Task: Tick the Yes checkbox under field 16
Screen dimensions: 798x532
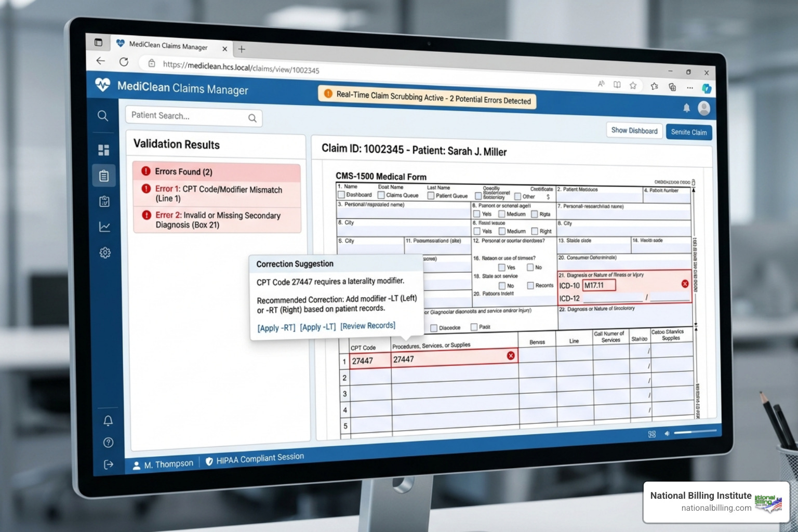Action: (501, 268)
